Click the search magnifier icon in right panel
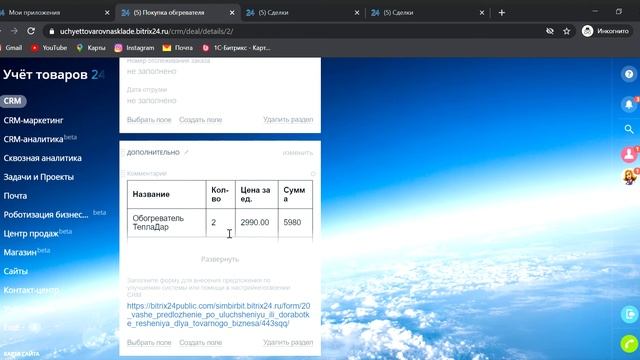This screenshot has width=640, height=360. (x=629, y=129)
